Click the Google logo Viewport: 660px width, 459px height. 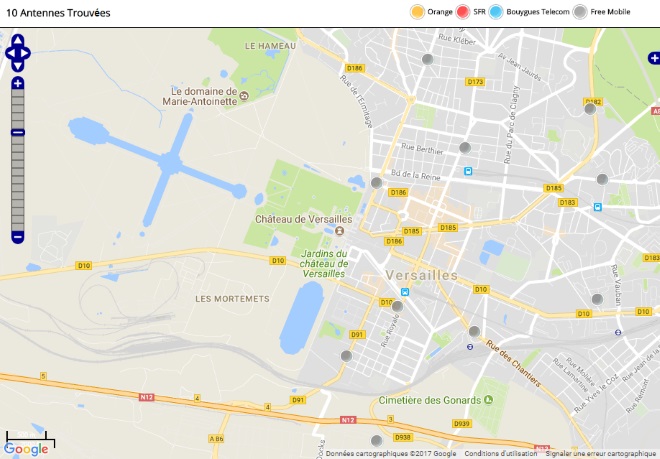[x=26, y=449]
